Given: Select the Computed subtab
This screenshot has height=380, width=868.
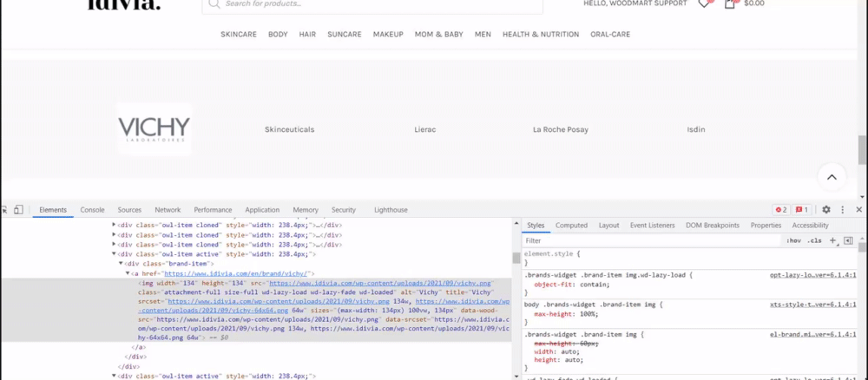Looking at the screenshot, I should (x=571, y=225).
